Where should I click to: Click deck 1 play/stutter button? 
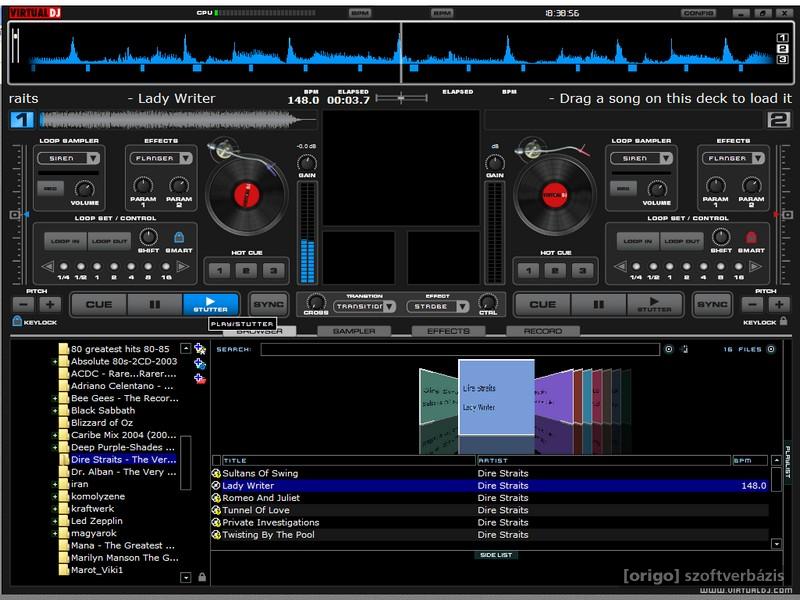pyautogui.click(x=210, y=304)
